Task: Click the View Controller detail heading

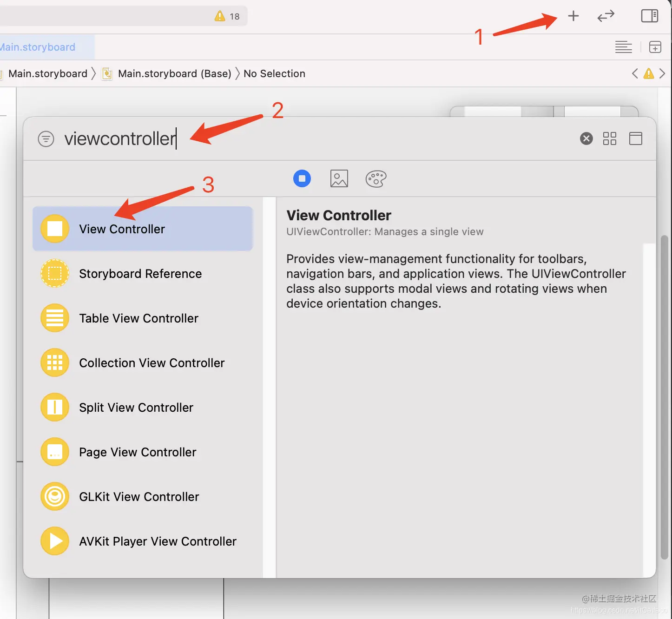Action: pyautogui.click(x=339, y=215)
